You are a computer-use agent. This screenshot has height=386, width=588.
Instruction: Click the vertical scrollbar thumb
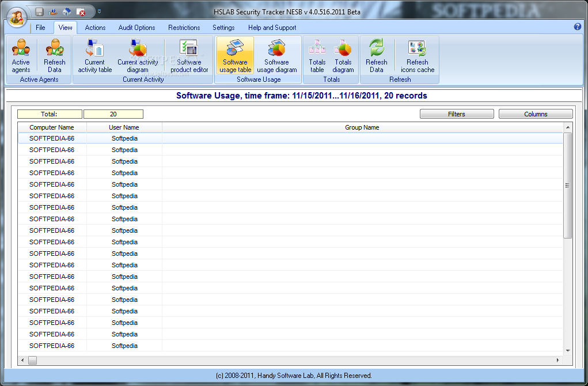pos(568,186)
